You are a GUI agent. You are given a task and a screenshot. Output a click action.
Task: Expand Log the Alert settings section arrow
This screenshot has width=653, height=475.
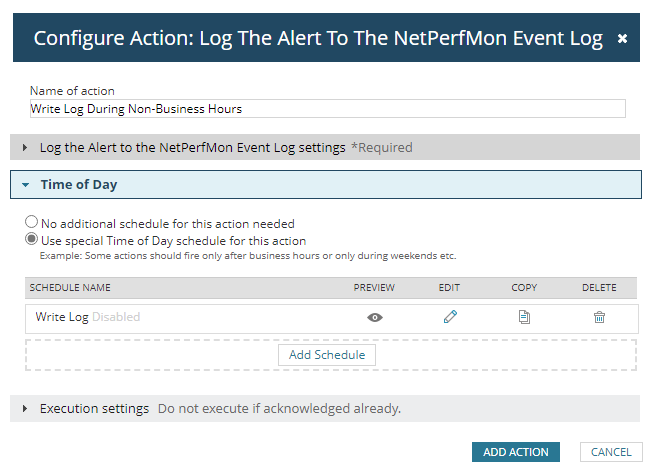click(25, 147)
